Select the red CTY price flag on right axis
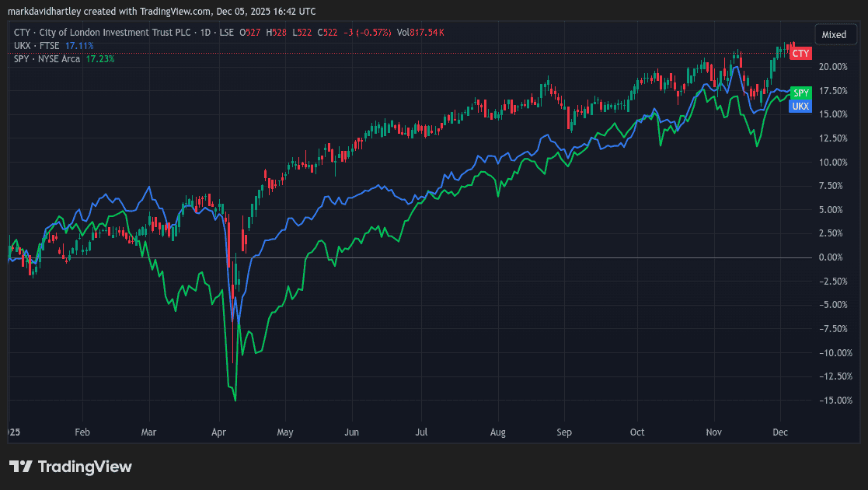The width and height of the screenshot is (868, 490). tap(800, 53)
